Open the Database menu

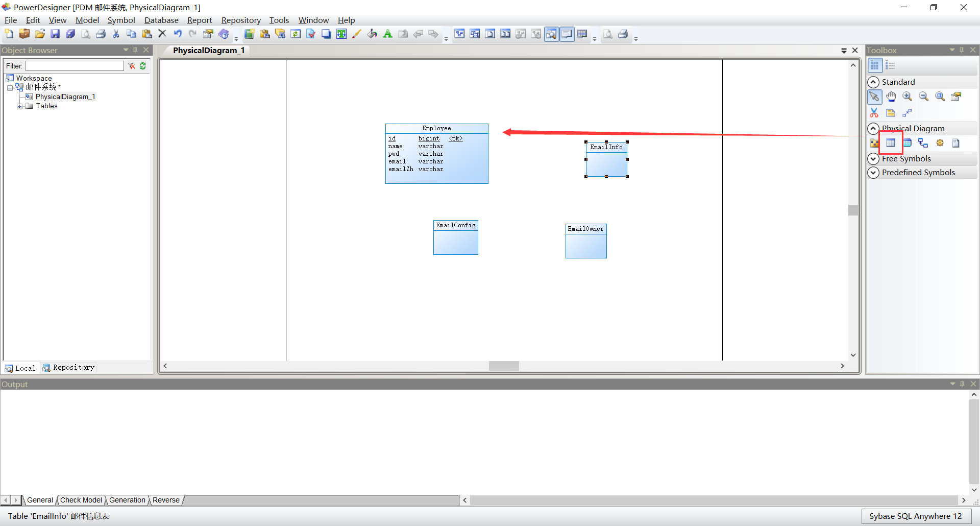pyautogui.click(x=161, y=20)
